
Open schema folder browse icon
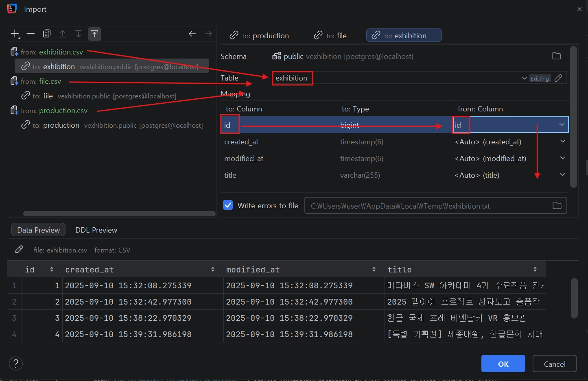(x=556, y=56)
